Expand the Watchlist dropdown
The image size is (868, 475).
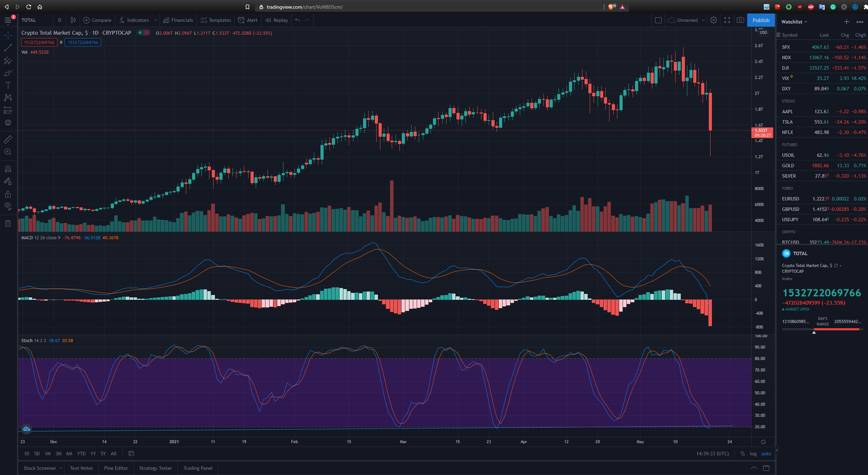click(x=794, y=22)
